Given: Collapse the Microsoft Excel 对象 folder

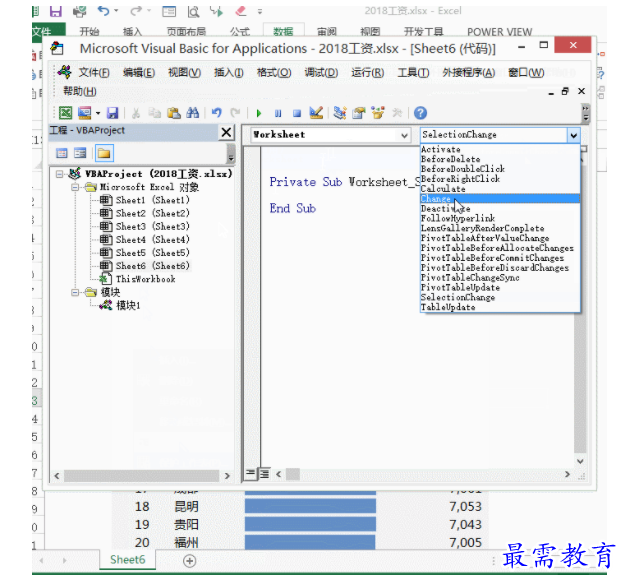Looking at the screenshot, I should (75, 187).
